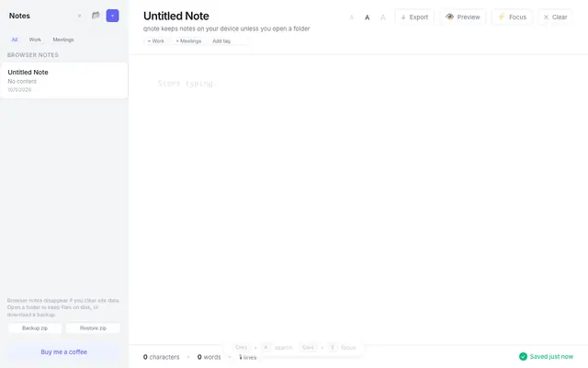Image resolution: width=588 pixels, height=368 pixels.
Task: Filter notes by Work tag
Action: (35, 40)
